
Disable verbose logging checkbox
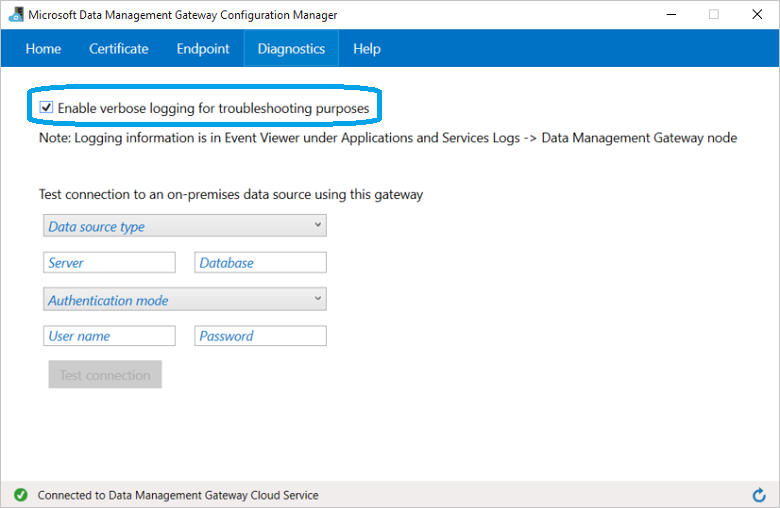pyautogui.click(x=46, y=107)
